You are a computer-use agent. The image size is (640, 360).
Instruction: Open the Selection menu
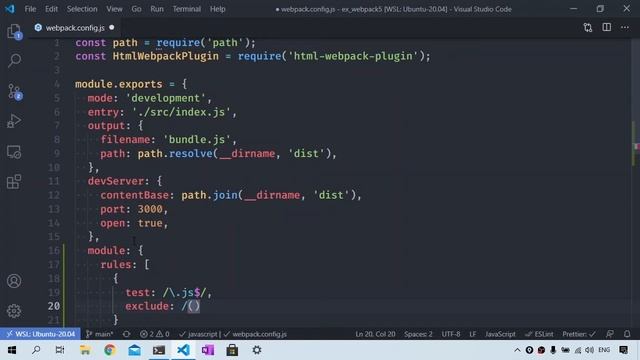82,9
